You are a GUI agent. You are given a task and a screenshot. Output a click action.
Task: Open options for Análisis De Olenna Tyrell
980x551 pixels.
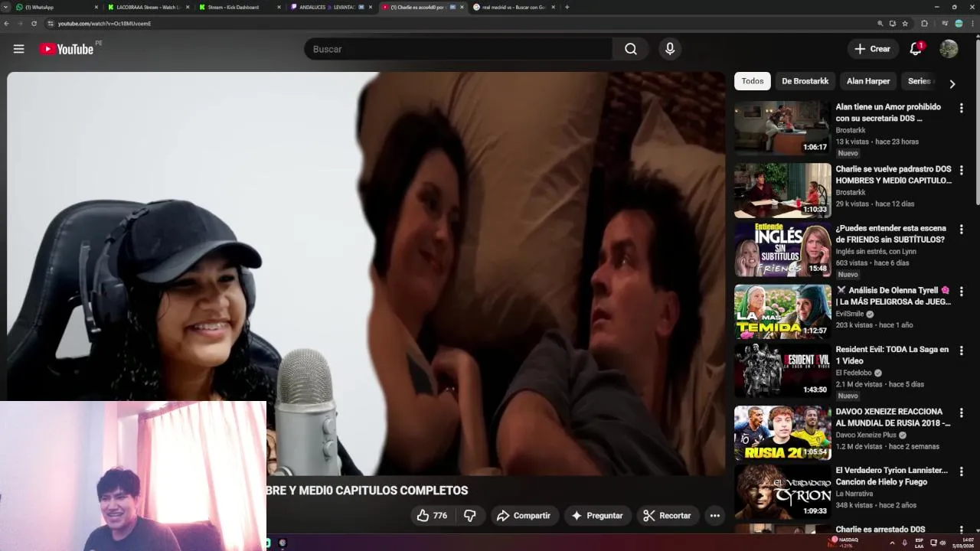[x=962, y=292]
